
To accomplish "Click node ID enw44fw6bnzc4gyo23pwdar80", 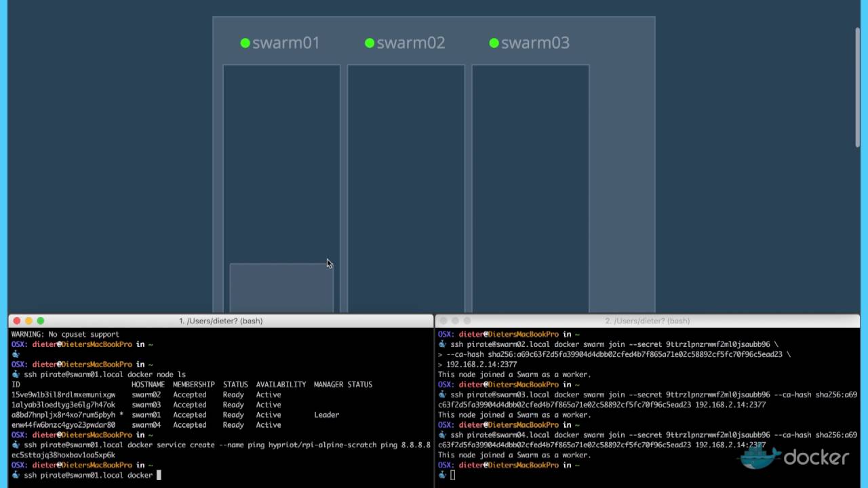I will click(x=63, y=425).
